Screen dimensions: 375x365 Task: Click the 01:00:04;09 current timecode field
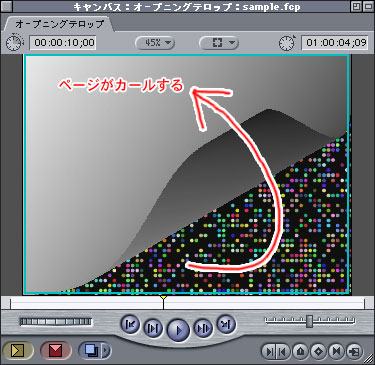(x=335, y=43)
